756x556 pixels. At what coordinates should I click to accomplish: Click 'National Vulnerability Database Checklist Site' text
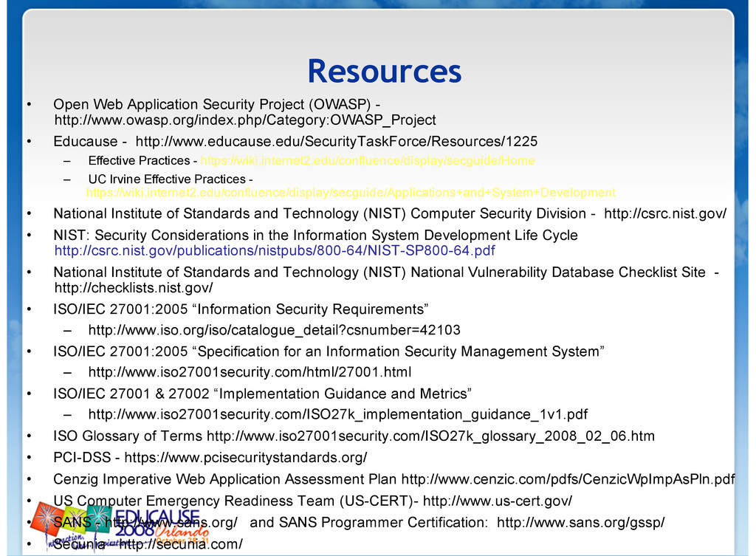pyautogui.click(x=558, y=272)
